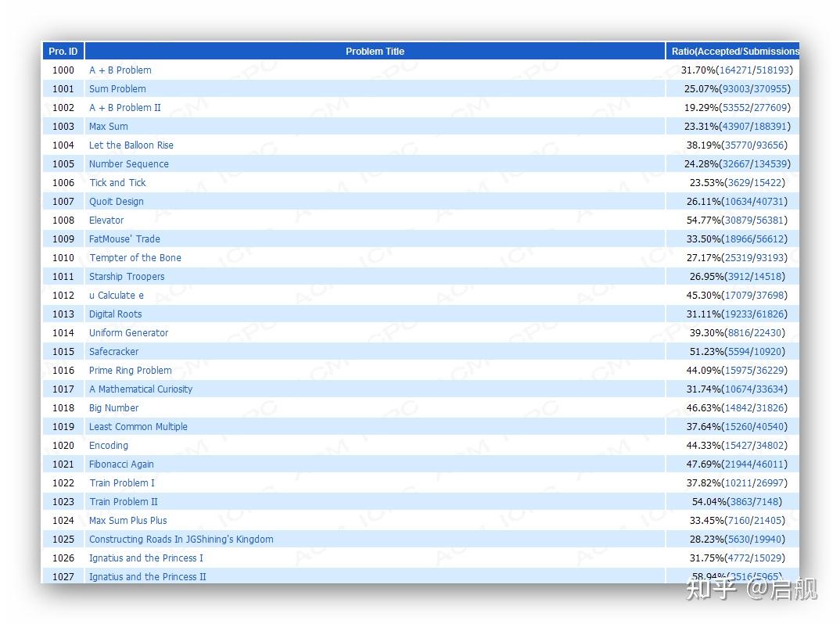The height and width of the screenshot is (624, 840).
Task: Open the FatMouse' Trade problem
Action: coord(124,239)
